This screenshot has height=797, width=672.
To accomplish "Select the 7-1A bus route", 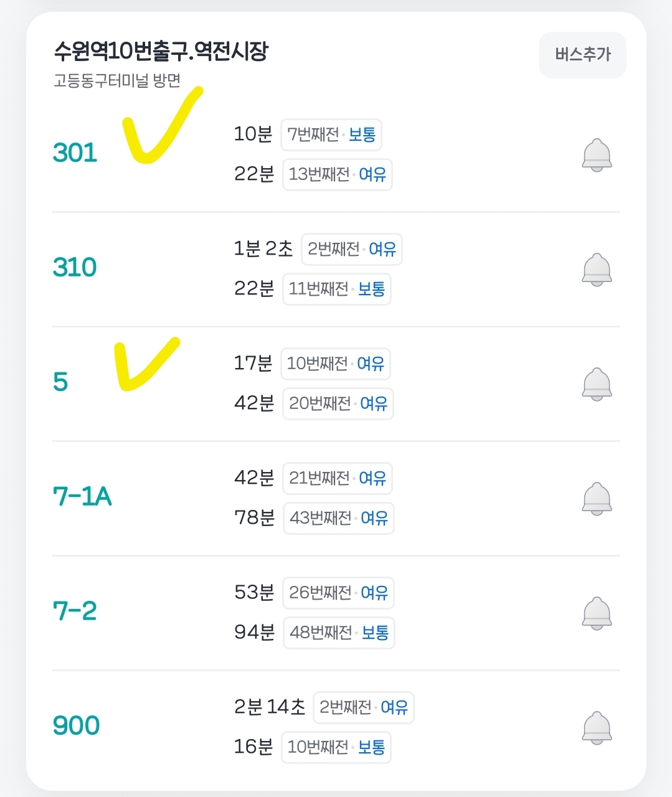I will (x=82, y=496).
